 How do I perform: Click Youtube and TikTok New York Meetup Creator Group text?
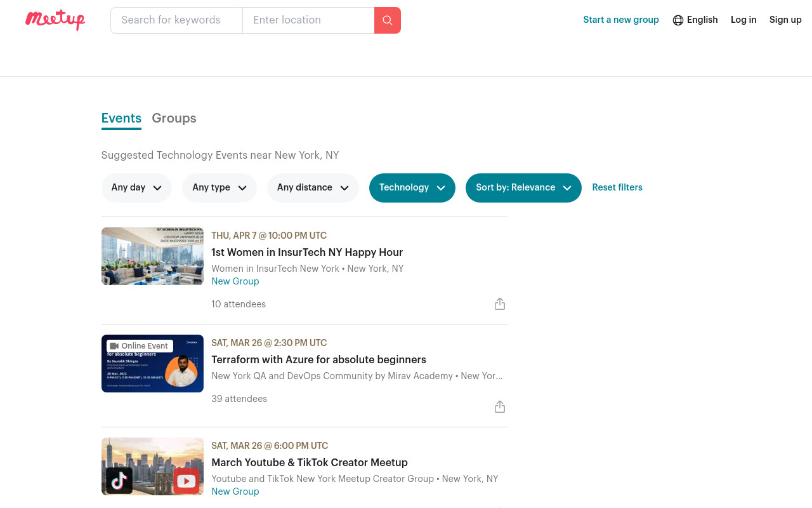(x=322, y=479)
